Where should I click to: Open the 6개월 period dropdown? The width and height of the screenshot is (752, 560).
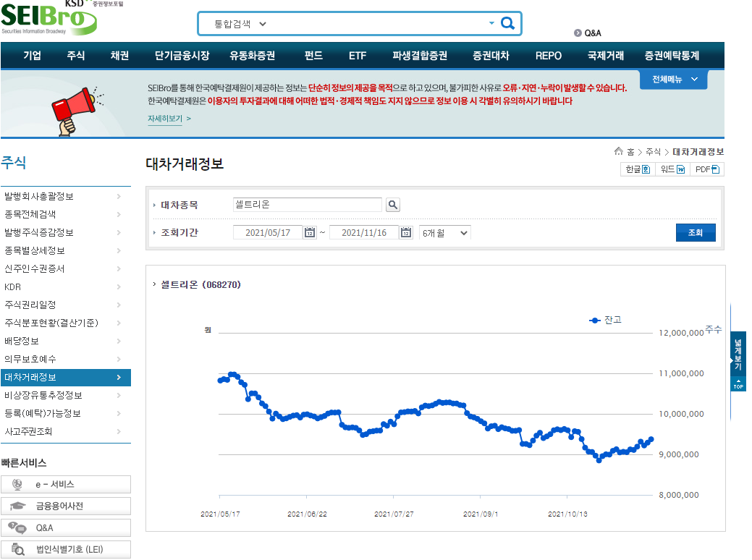tap(444, 232)
